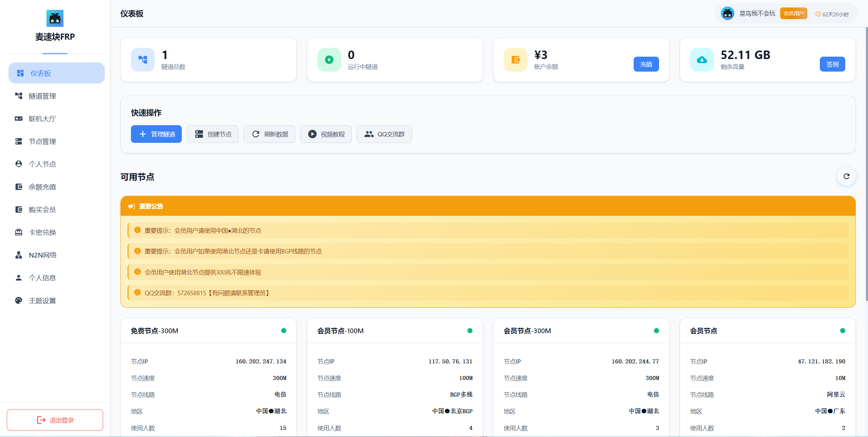Screen dimensions: 868x437
Task: Click the info icon on the QQ交流群 572658815 notice
Action: [137, 292]
